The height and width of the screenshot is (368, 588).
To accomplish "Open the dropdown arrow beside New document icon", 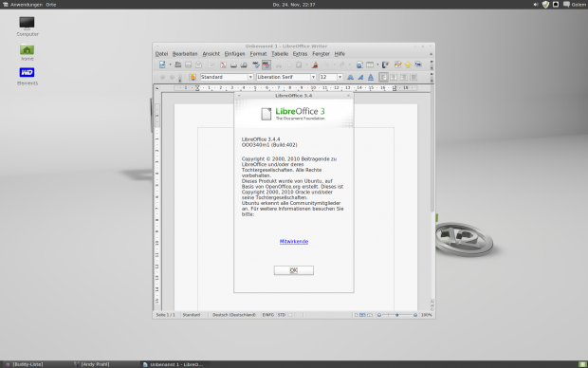I will pyautogui.click(x=171, y=64).
